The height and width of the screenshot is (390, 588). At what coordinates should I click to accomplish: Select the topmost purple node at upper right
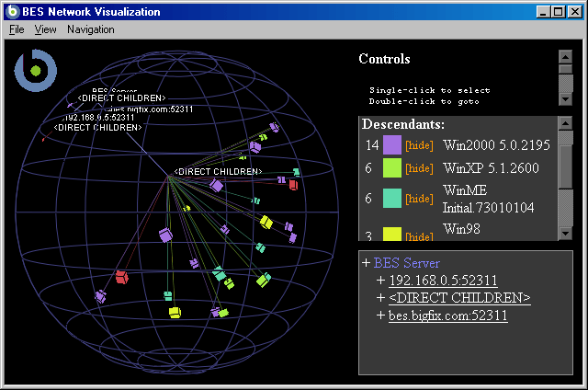275,127
